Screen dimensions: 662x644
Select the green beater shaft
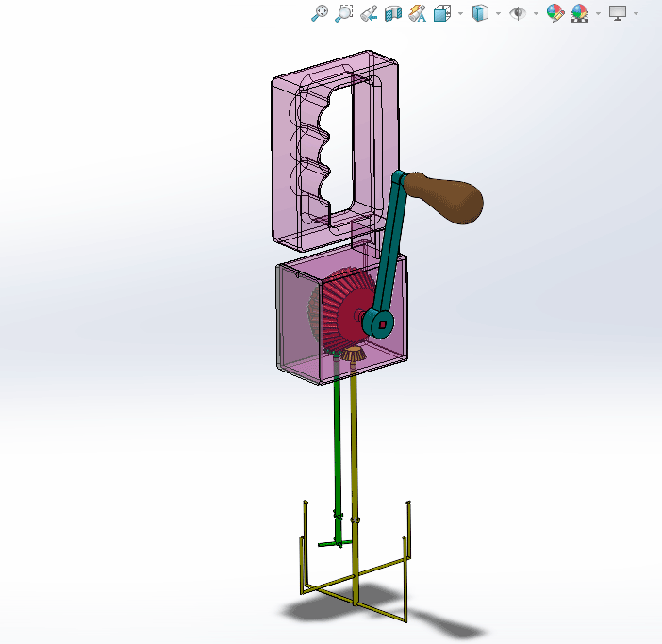[337, 443]
